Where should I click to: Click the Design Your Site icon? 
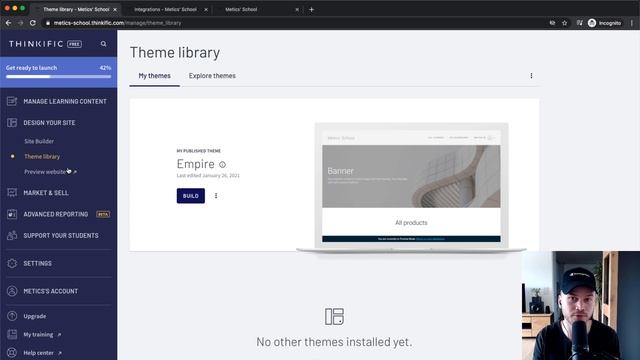[x=12, y=122]
